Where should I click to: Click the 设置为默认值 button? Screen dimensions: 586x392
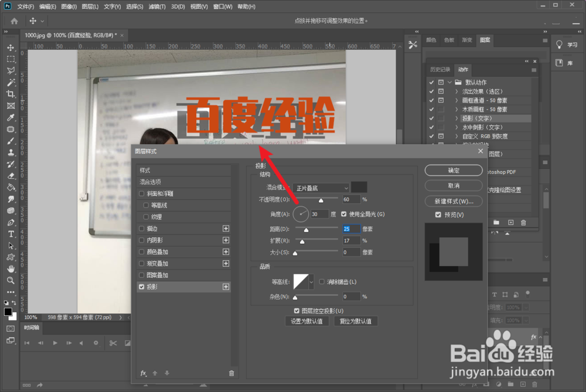307,321
